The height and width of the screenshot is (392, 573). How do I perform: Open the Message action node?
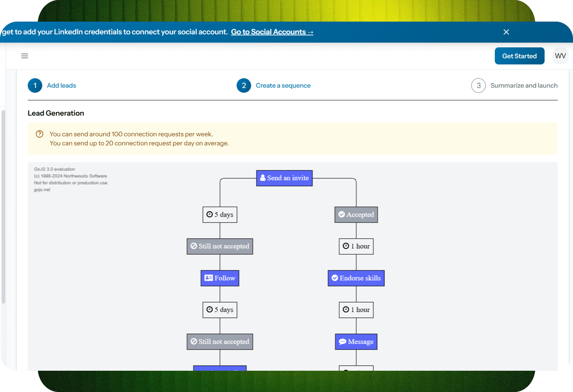[x=356, y=341]
